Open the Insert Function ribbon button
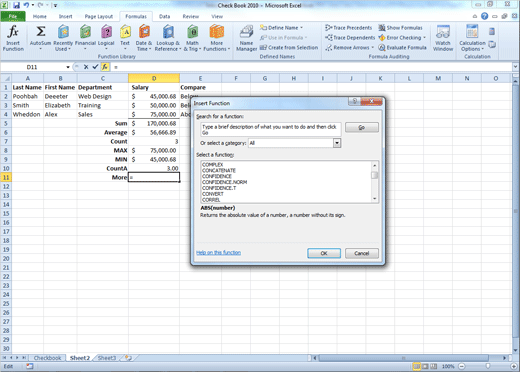This screenshot has width=520, height=372. click(x=13, y=38)
